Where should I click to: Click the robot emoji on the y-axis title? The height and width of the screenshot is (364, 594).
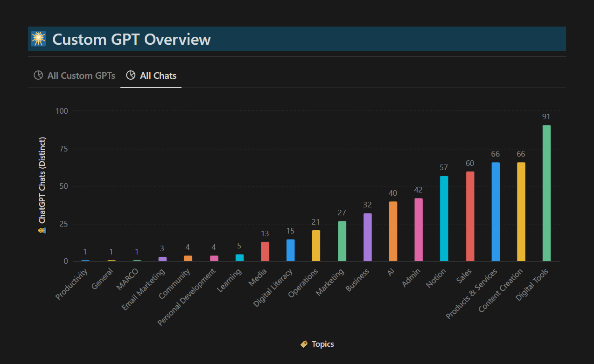click(42, 231)
